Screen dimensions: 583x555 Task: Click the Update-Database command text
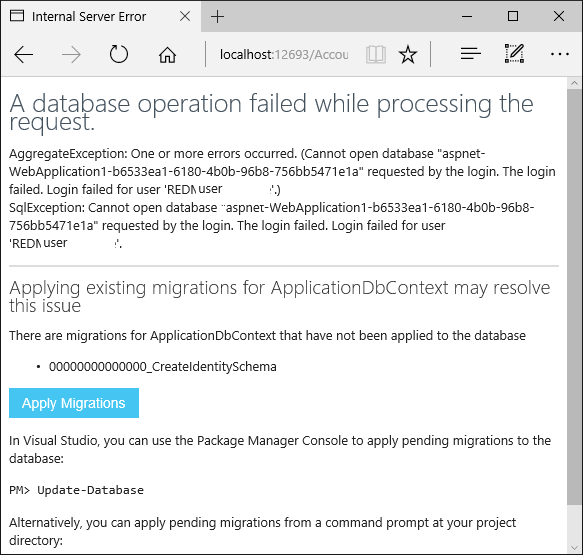(x=90, y=490)
